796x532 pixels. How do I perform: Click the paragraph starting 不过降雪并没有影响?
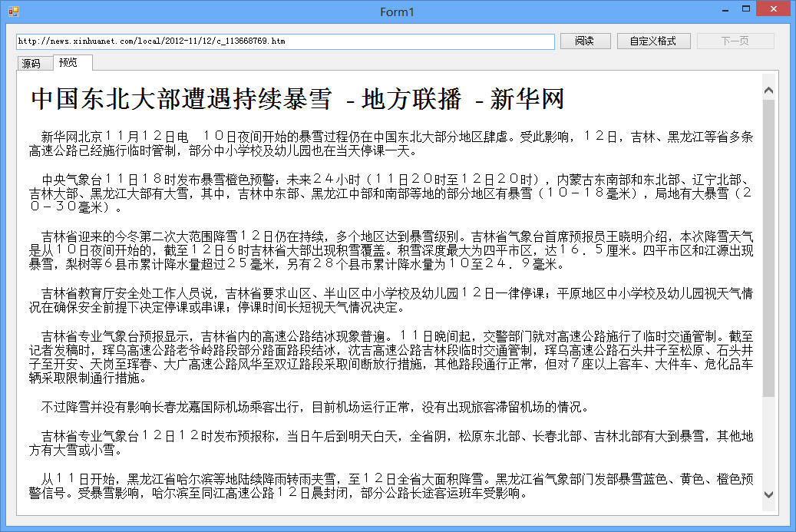click(315, 407)
